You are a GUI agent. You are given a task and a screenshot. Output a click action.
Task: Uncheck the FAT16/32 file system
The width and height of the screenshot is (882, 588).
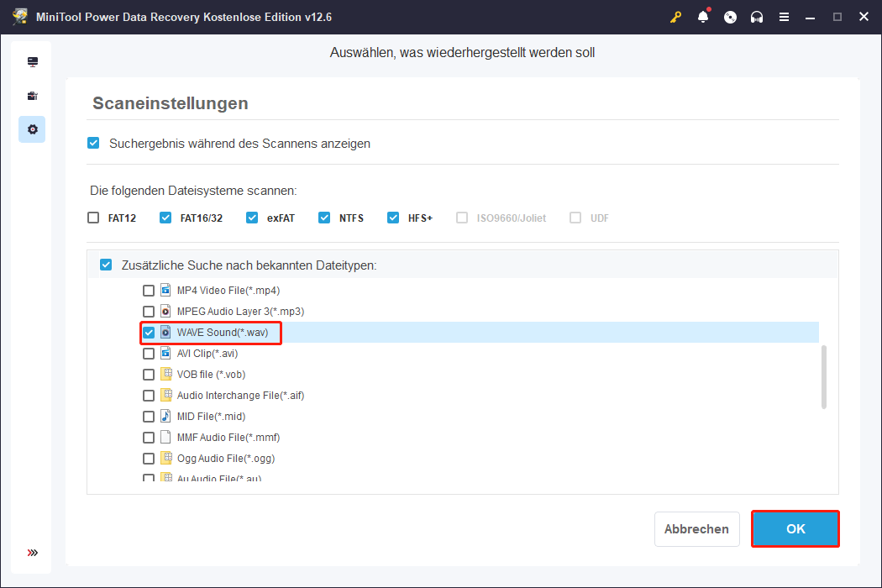tap(165, 218)
